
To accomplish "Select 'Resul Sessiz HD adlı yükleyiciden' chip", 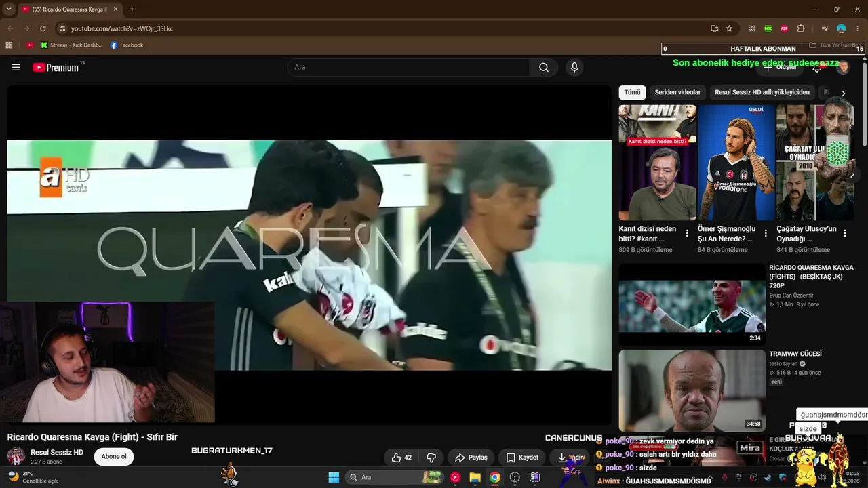I will (762, 92).
